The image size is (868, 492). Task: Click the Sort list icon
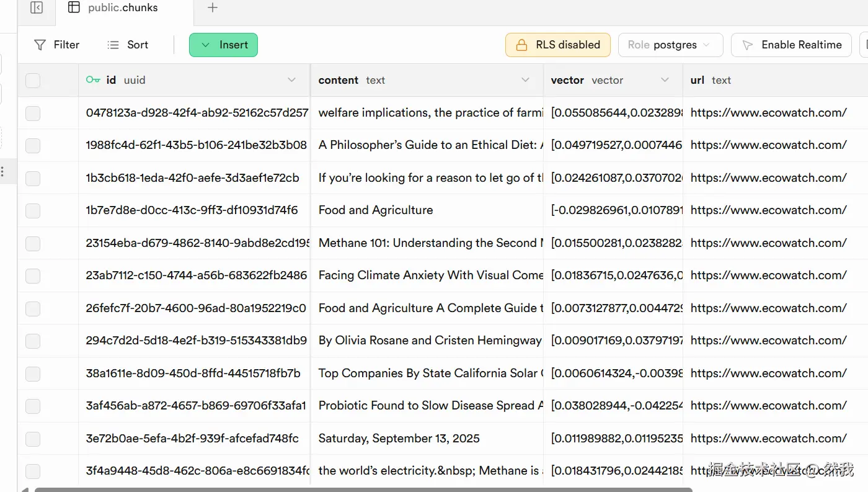[x=113, y=45]
